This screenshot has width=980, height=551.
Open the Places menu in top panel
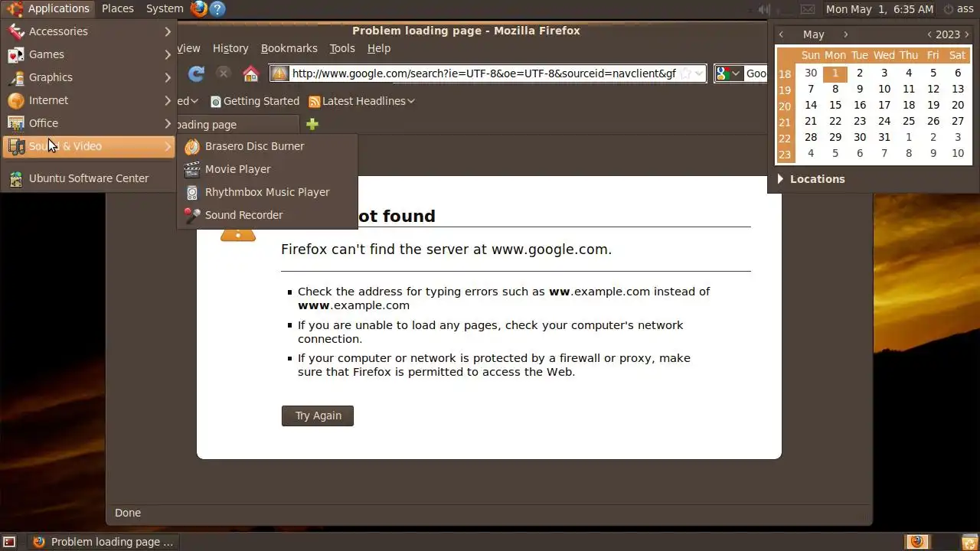click(x=118, y=8)
